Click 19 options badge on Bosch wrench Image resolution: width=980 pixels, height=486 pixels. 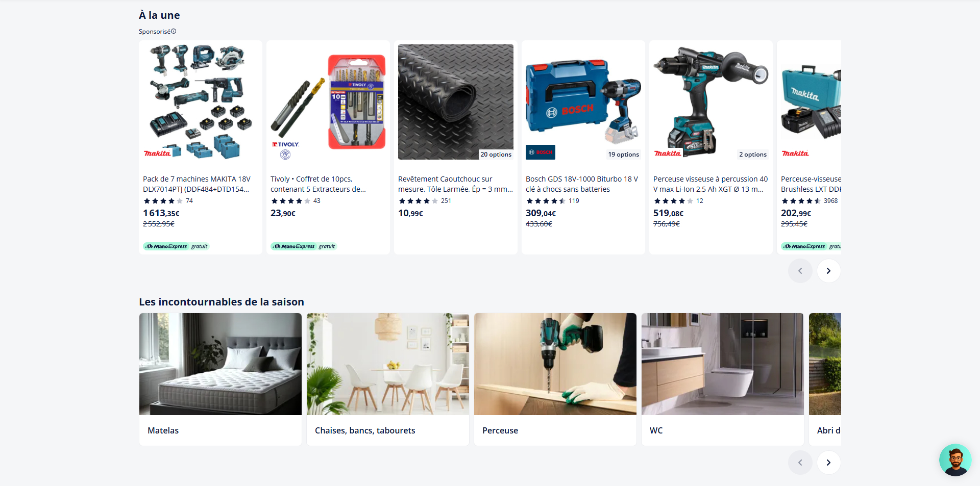coord(623,155)
